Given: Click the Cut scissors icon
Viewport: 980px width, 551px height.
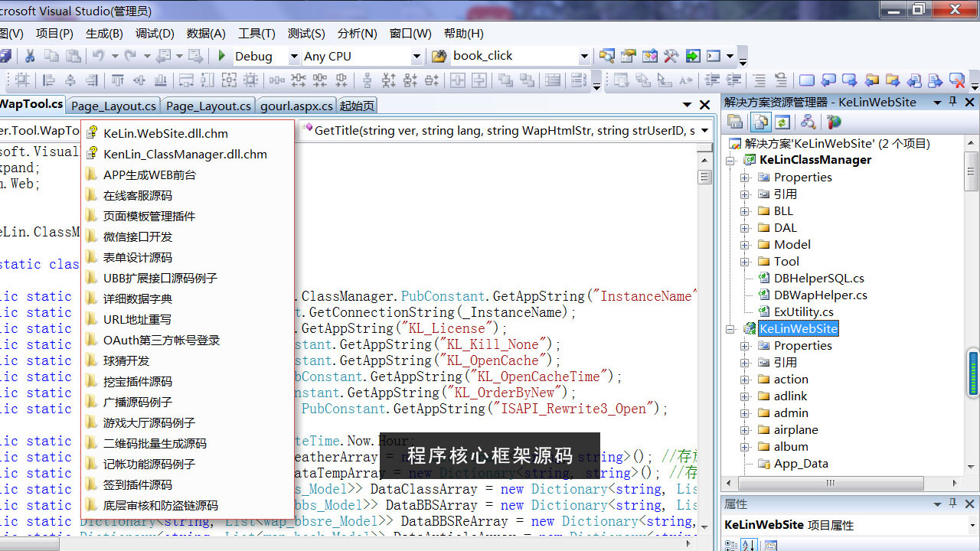Looking at the screenshot, I should coord(30,56).
